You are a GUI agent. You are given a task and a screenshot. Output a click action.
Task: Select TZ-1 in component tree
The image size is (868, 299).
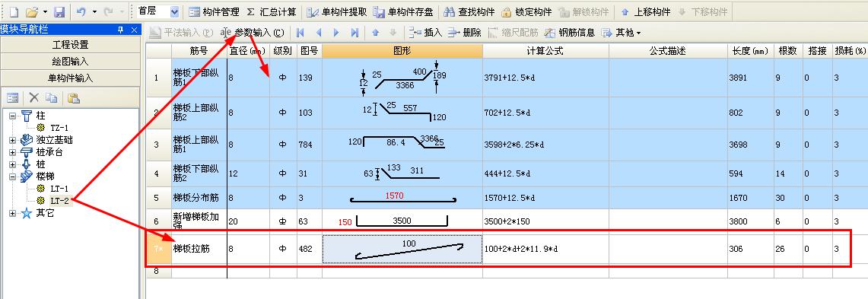pyautogui.click(x=59, y=128)
